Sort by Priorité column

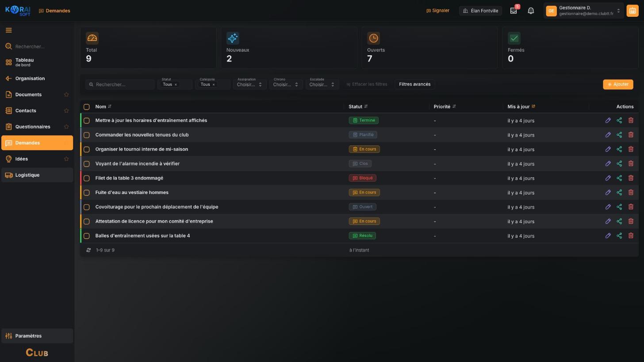coord(454,107)
